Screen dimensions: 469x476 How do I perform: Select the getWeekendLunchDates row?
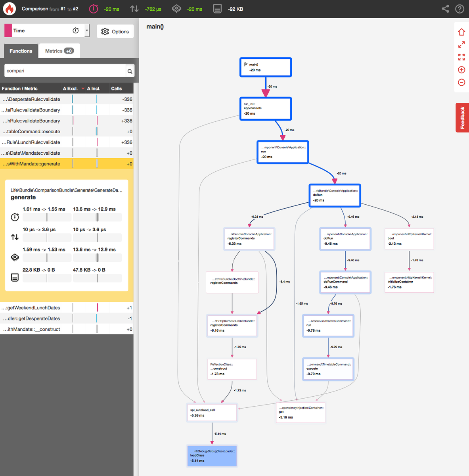(x=67, y=307)
